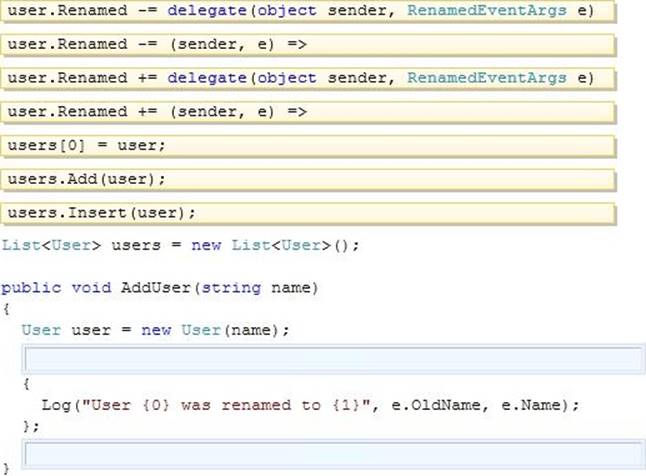Click the 'List<User> users' declaration line

pyautogui.click(x=180, y=245)
